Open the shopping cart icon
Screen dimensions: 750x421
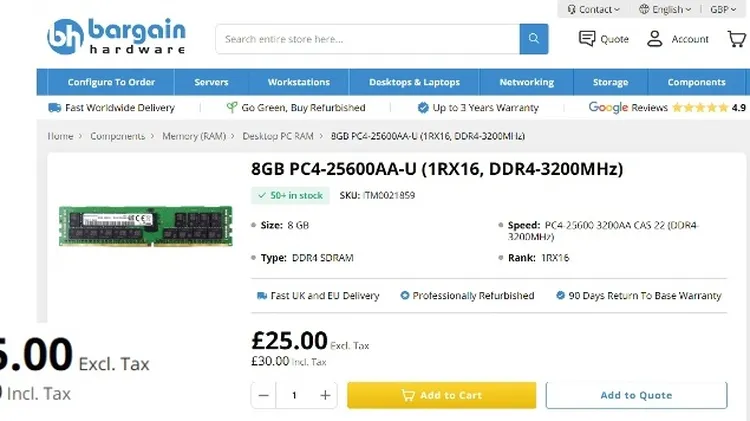pos(737,39)
